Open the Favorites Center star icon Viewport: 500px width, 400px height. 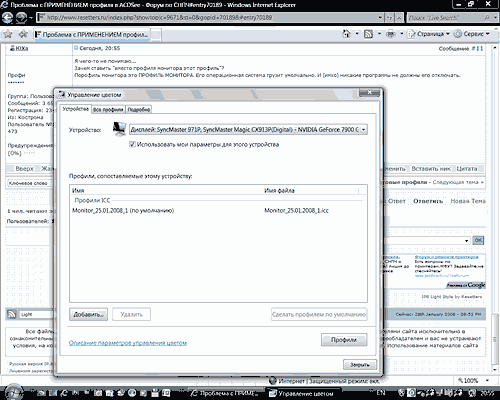pos(8,34)
